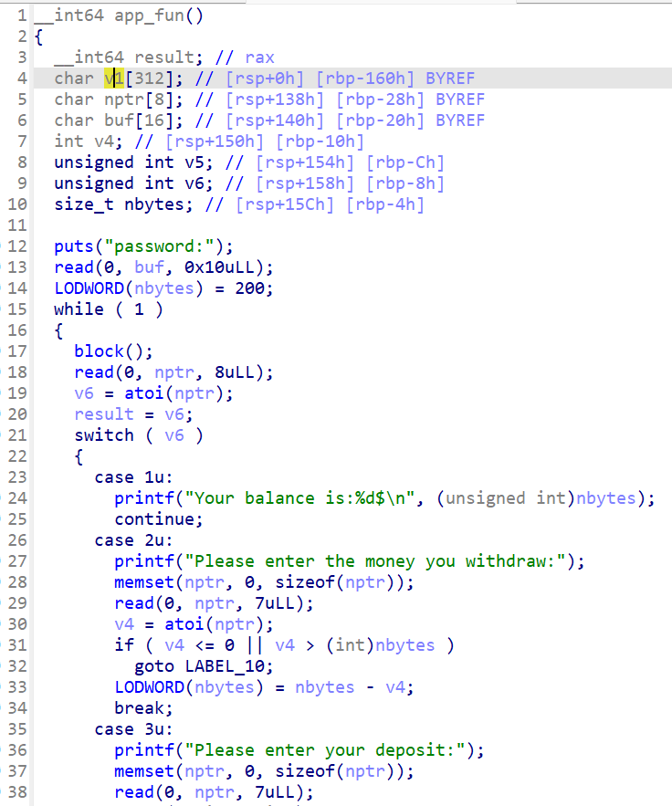
Task: Click nbytes in the size_t declaration
Action: [154, 204]
